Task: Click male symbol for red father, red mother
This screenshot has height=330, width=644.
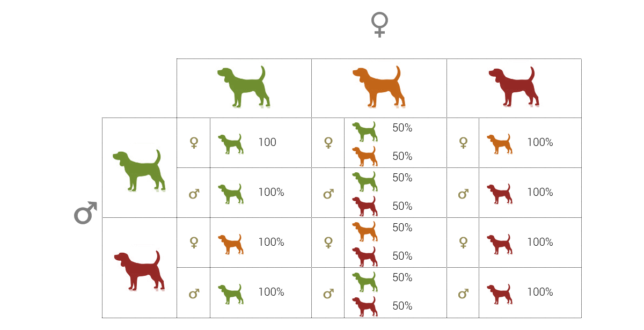Action: (463, 294)
